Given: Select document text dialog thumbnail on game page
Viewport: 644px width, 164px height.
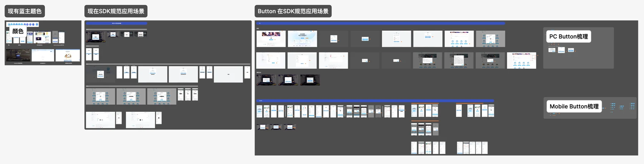Looking at the screenshot, I should 459,60.
